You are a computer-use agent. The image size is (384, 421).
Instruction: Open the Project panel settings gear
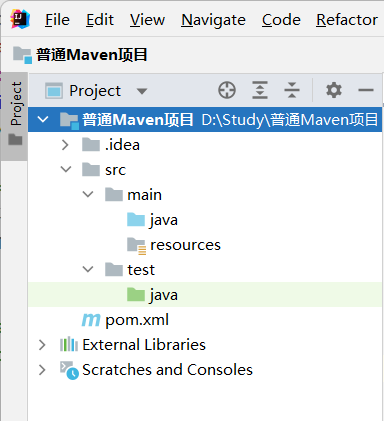tap(334, 90)
